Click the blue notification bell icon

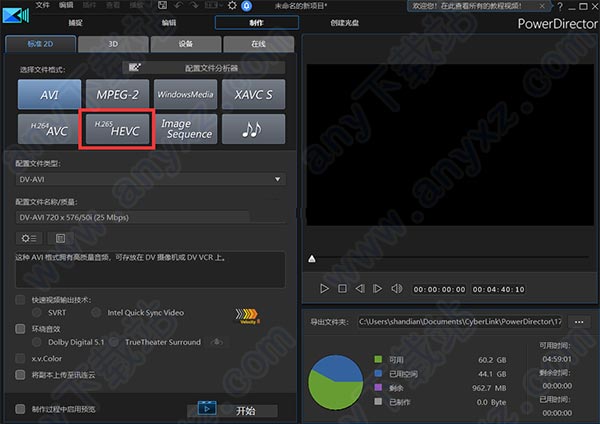[x=247, y=5]
